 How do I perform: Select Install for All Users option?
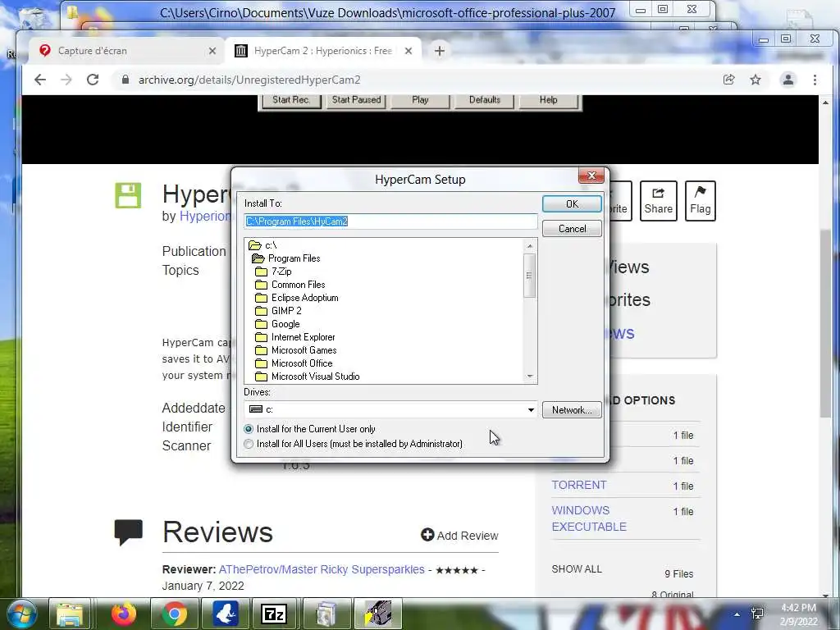353,444
